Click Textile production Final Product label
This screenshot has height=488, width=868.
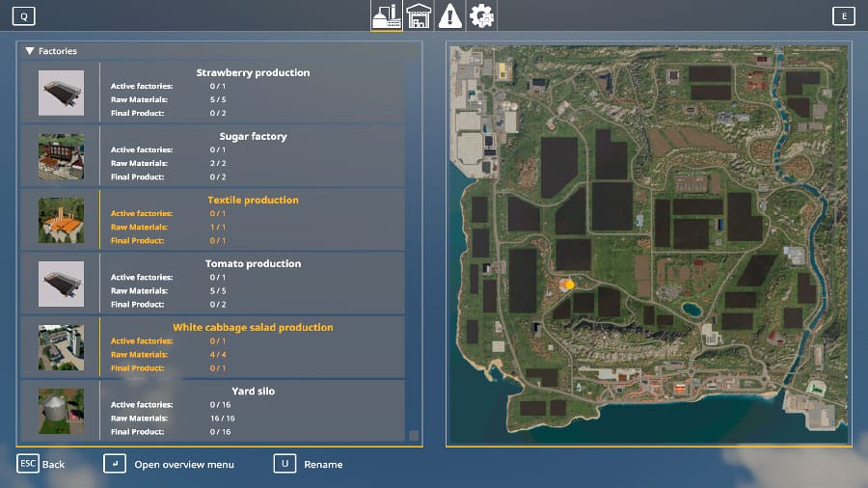(x=137, y=241)
